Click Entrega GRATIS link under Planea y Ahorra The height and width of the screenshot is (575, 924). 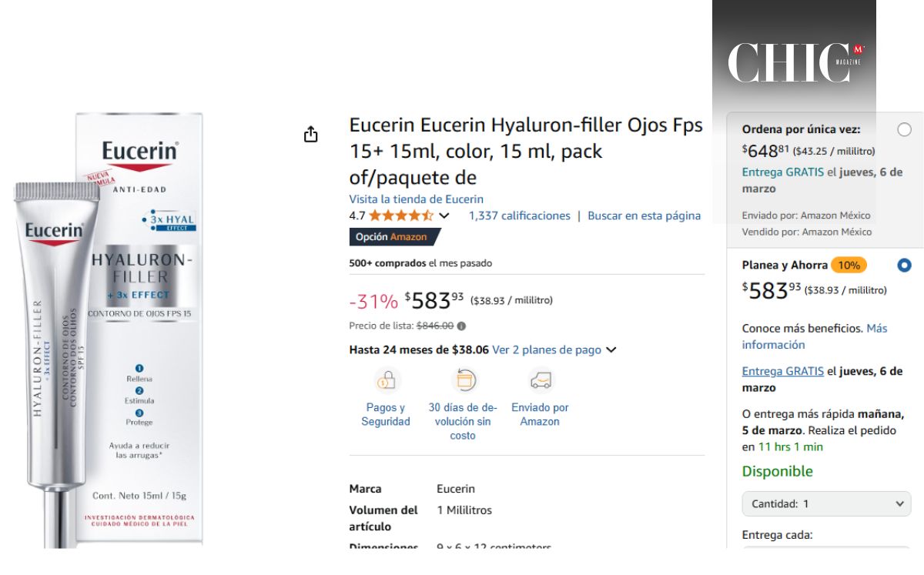point(782,371)
